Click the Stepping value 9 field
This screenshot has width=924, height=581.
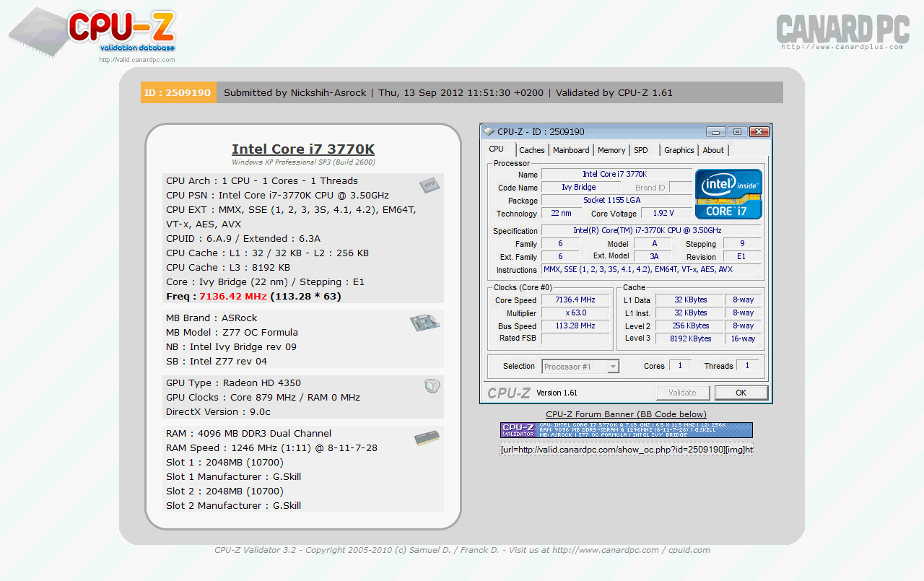tap(742, 244)
